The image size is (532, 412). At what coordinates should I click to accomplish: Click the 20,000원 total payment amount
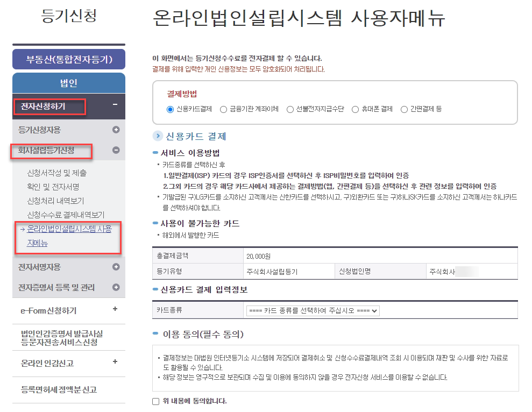[259, 256]
